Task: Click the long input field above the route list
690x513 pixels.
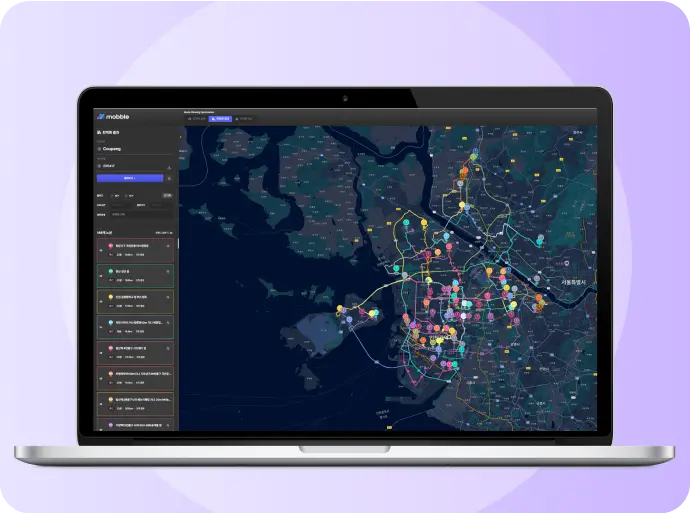Action: click(x=141, y=214)
